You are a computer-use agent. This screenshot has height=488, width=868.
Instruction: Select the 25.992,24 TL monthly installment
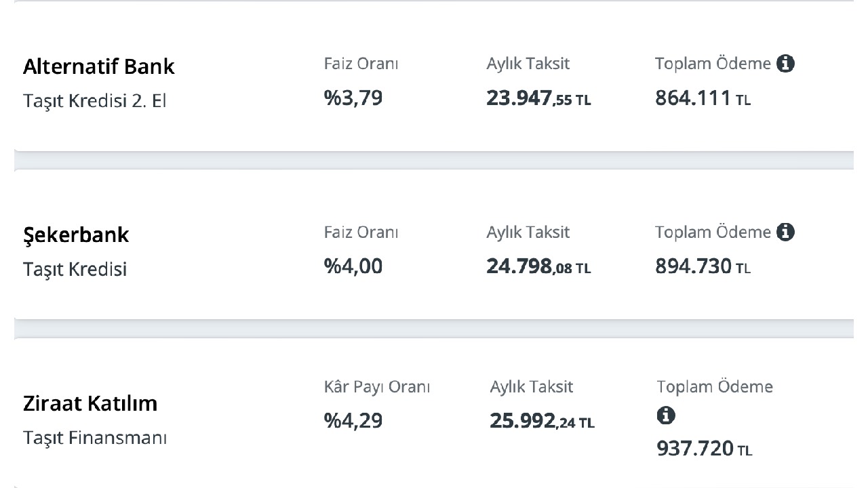pyautogui.click(x=542, y=422)
